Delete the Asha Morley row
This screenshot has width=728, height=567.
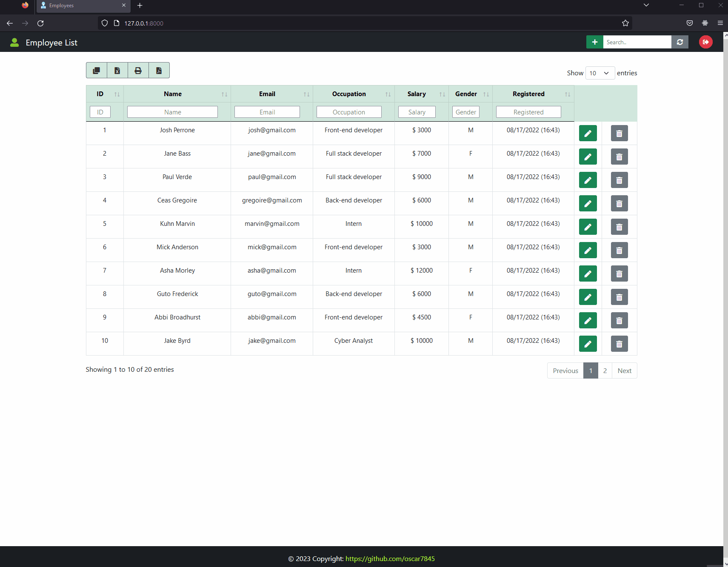pos(619,274)
